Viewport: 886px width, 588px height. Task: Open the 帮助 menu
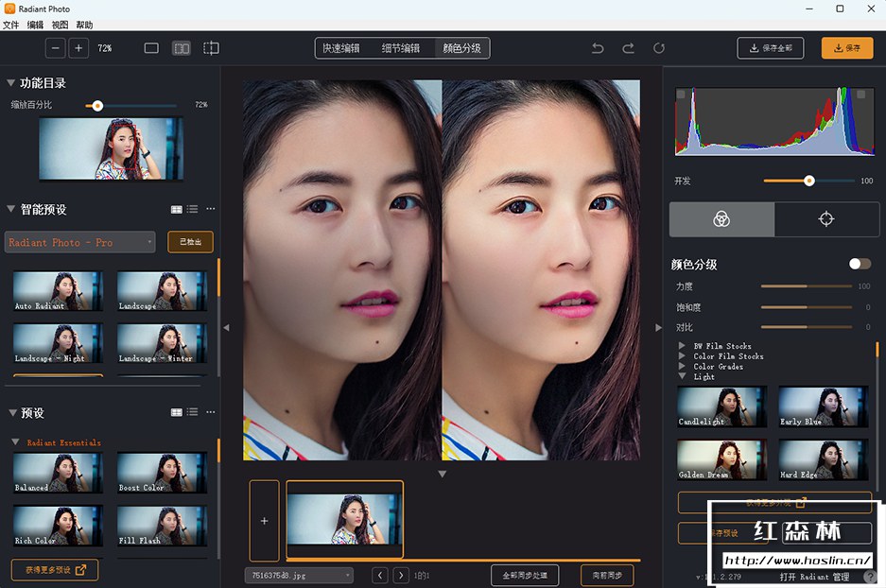84,25
